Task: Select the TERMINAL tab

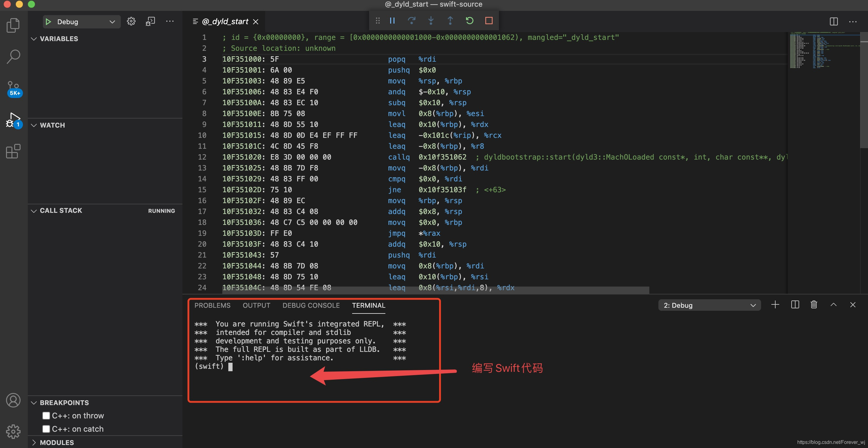Action: (368, 305)
